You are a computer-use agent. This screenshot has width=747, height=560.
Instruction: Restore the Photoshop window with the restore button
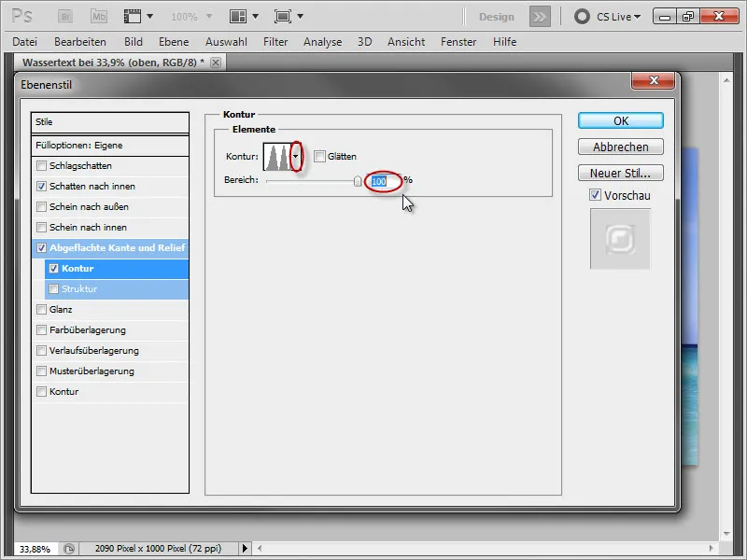click(688, 17)
